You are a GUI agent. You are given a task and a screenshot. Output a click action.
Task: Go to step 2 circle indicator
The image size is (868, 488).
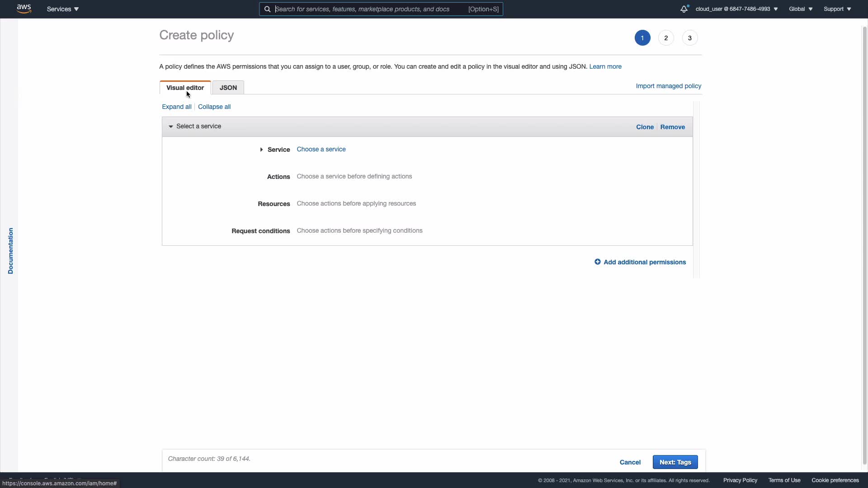666,38
